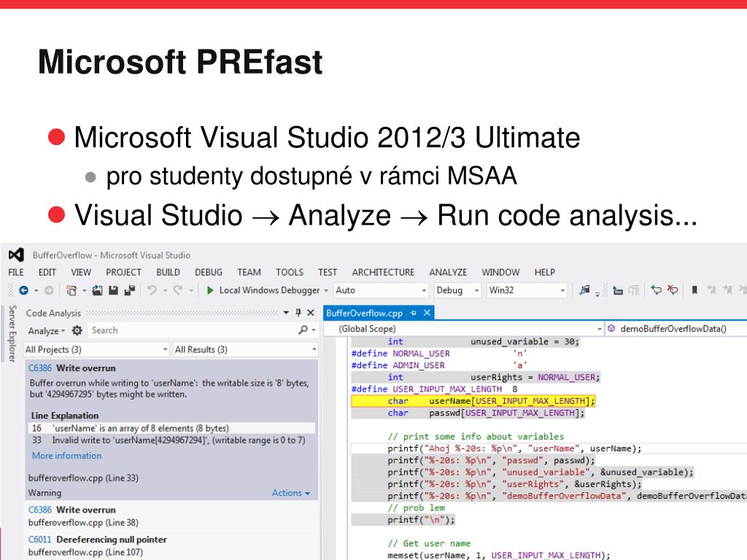Open Code Analysis window position dropdown arrow
The width and height of the screenshot is (747, 560).
tap(286, 313)
